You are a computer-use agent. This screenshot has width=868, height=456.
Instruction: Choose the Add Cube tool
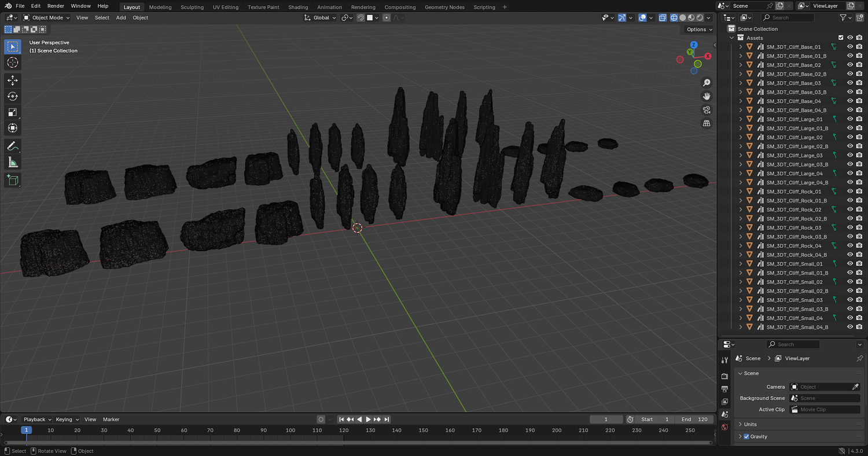point(13,180)
